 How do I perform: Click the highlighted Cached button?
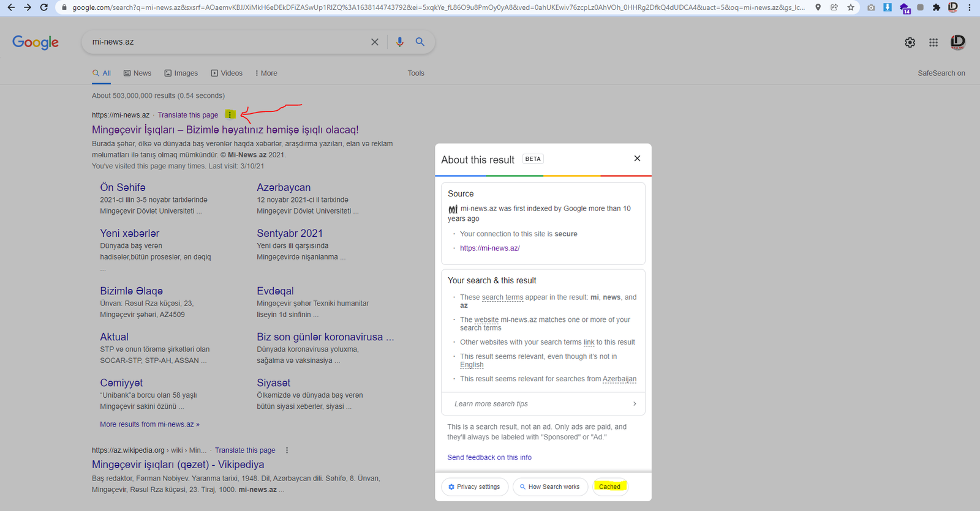pos(609,487)
